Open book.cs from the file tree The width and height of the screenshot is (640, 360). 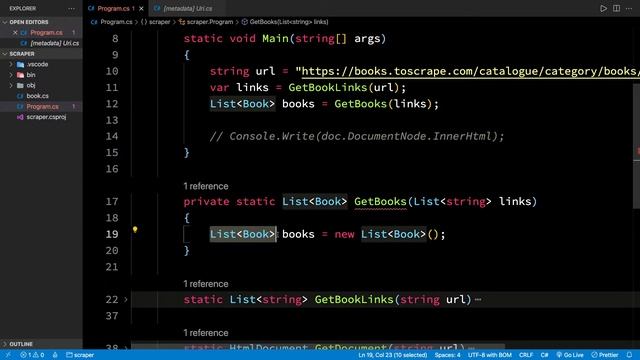click(37, 96)
